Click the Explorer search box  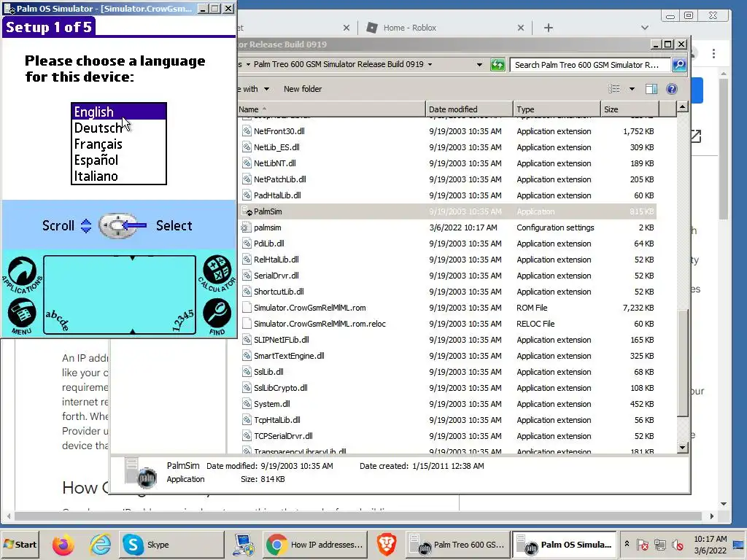click(590, 65)
